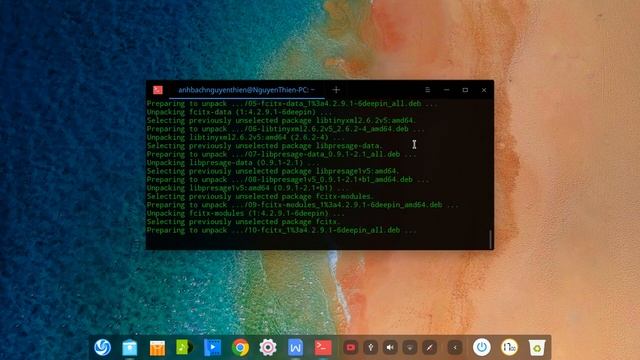Click the pen-shaped tray icon in dock
The width and height of the screenshot is (640, 360).
429,347
